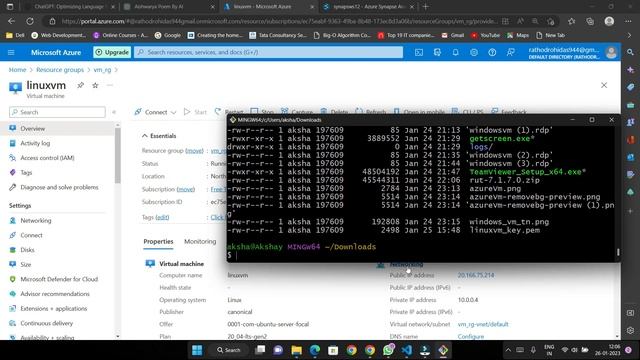Viewport: 640px width, 360px height.
Task: Focus the Search resources, services, and docs box
Action: pyautogui.click(x=269, y=52)
